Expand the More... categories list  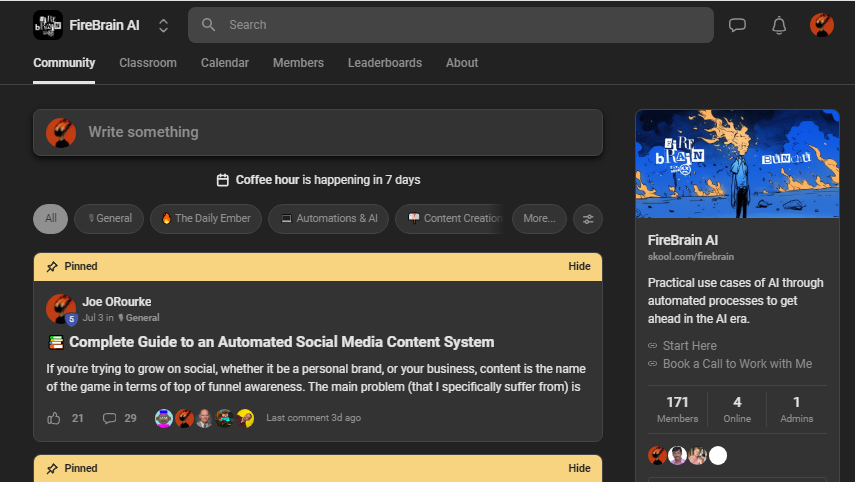(x=539, y=219)
